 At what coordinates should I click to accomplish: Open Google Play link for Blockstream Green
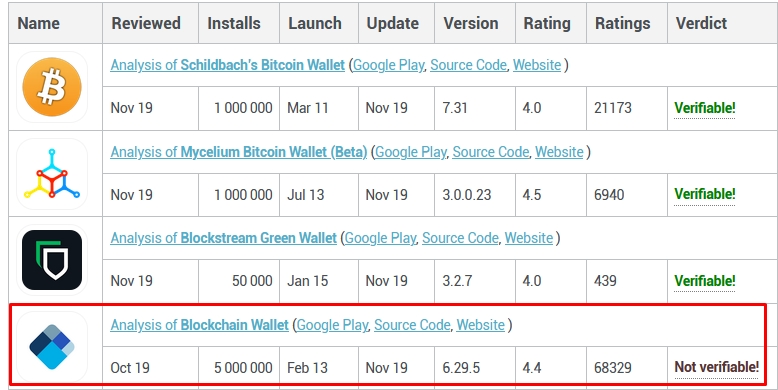point(381,238)
